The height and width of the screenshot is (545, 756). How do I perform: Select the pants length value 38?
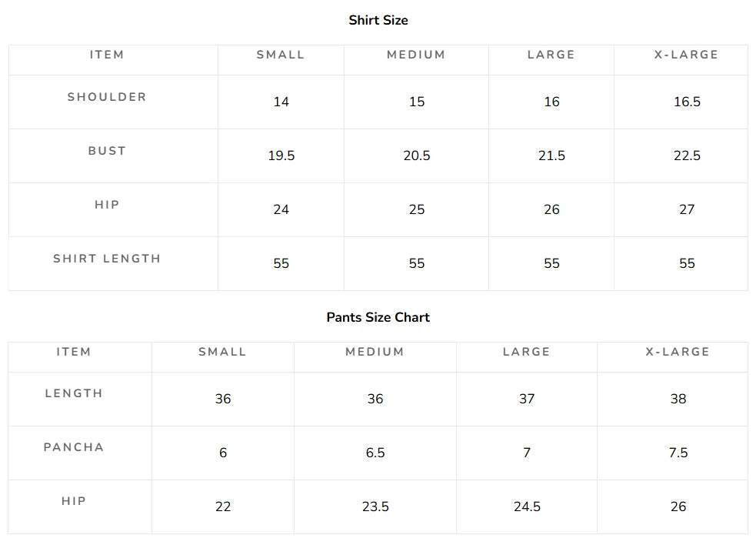678,399
